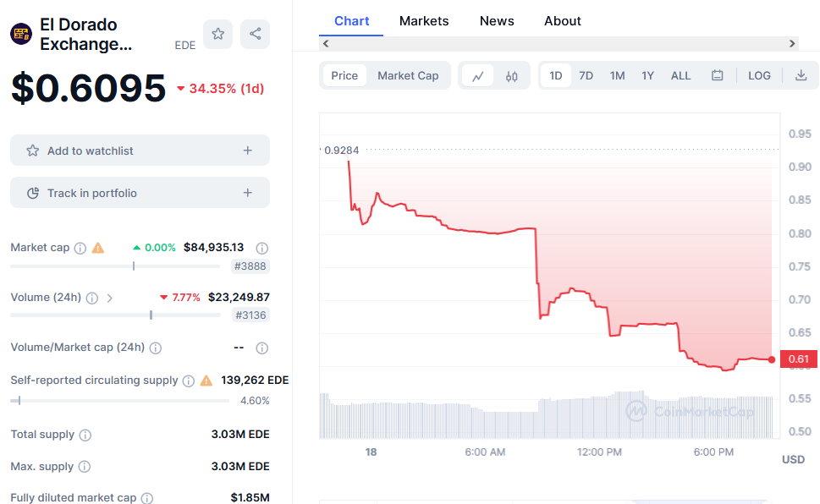Click the Max. supply 3.03M EDE value
Image resolution: width=820 pixels, height=504 pixels.
coord(240,466)
